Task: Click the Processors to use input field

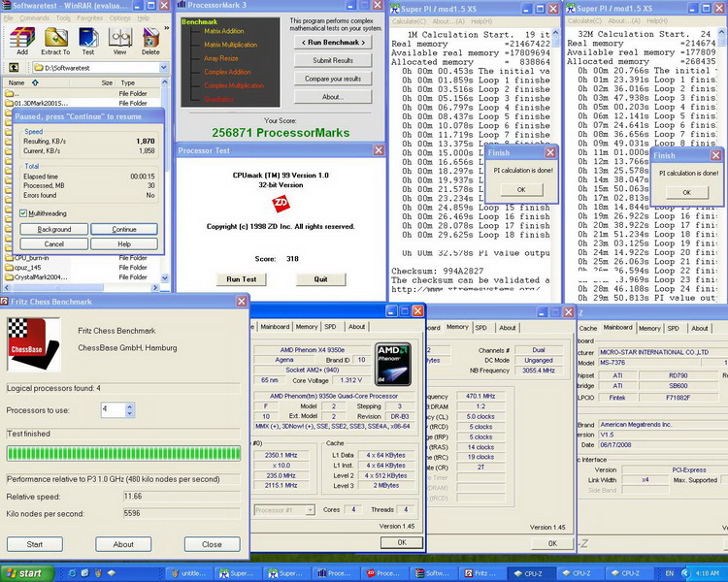Action: click(x=113, y=409)
